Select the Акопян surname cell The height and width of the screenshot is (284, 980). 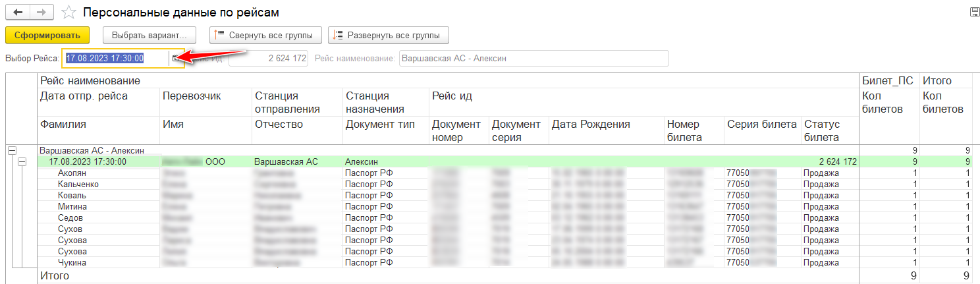click(x=72, y=173)
